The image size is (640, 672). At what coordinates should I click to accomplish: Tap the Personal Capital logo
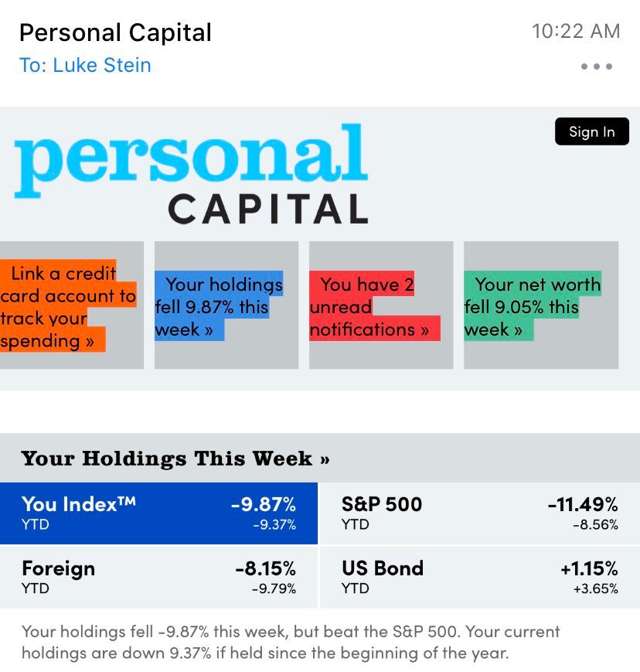(x=190, y=174)
